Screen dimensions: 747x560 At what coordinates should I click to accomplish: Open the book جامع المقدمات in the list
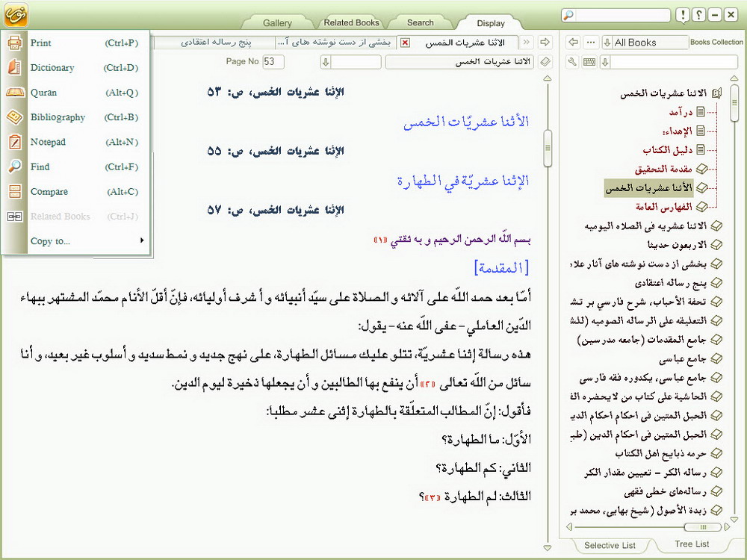pyautogui.click(x=642, y=340)
